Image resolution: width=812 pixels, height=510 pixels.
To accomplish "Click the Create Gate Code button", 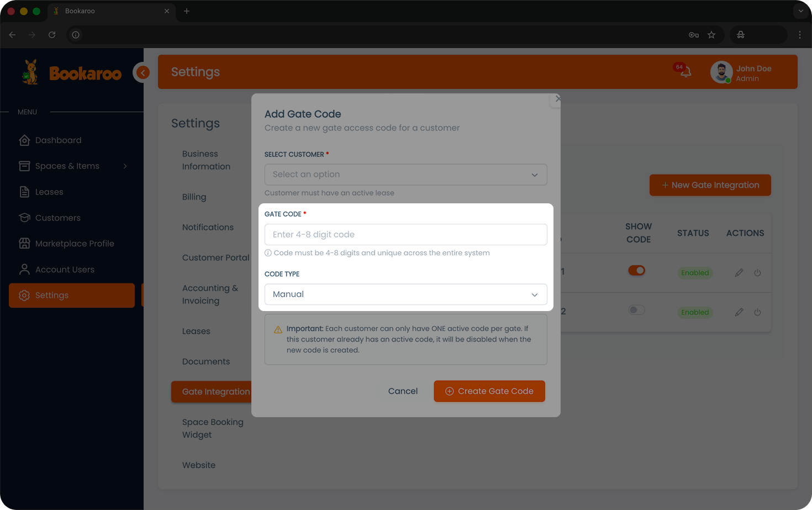I will (489, 391).
